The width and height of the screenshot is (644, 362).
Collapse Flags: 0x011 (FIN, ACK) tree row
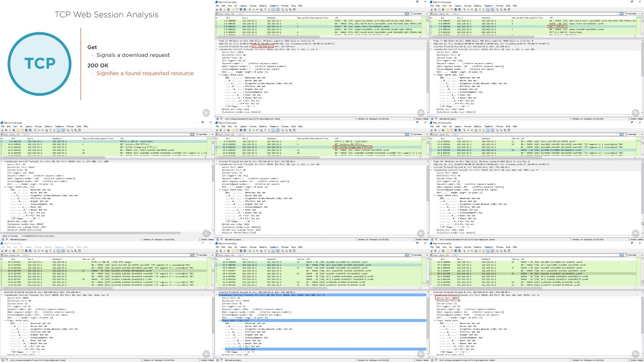pos(220,320)
